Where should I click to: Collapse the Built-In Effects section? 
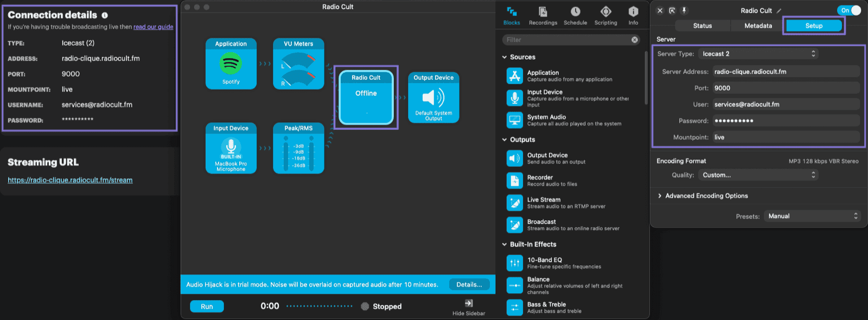pos(505,244)
